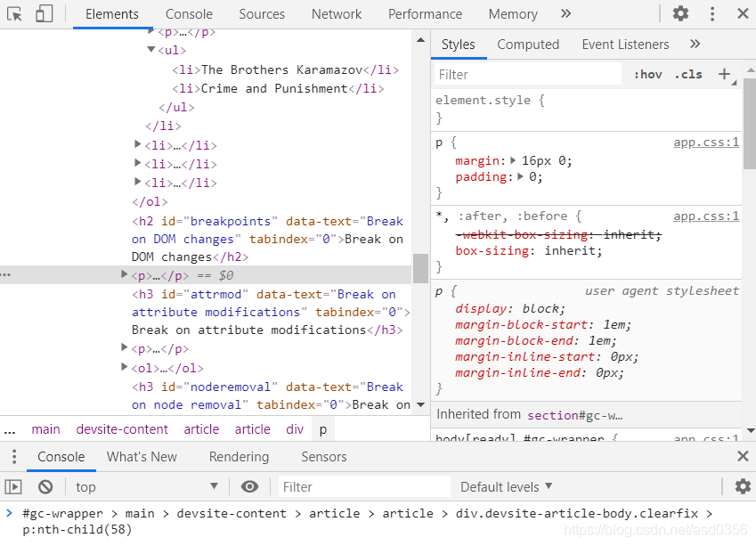The width and height of the screenshot is (756, 546).
Task: Collapse the ul node in DOM tree
Action: pyautogui.click(x=150, y=49)
